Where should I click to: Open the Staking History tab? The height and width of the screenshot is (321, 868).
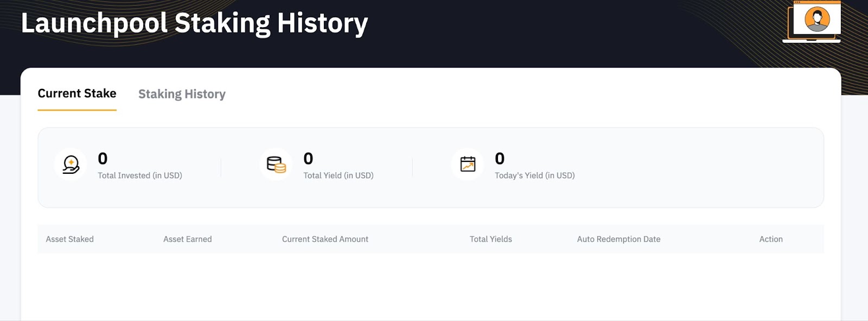pyautogui.click(x=182, y=94)
